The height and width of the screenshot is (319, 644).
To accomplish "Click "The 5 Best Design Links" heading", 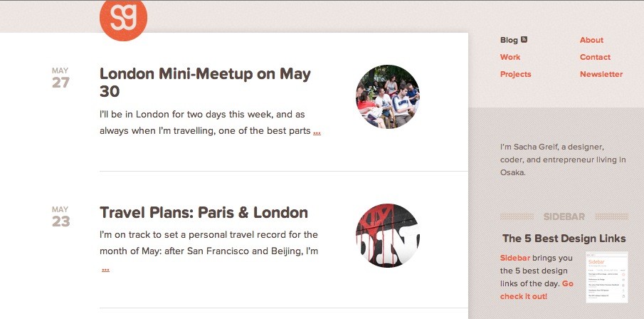I will pos(564,239).
